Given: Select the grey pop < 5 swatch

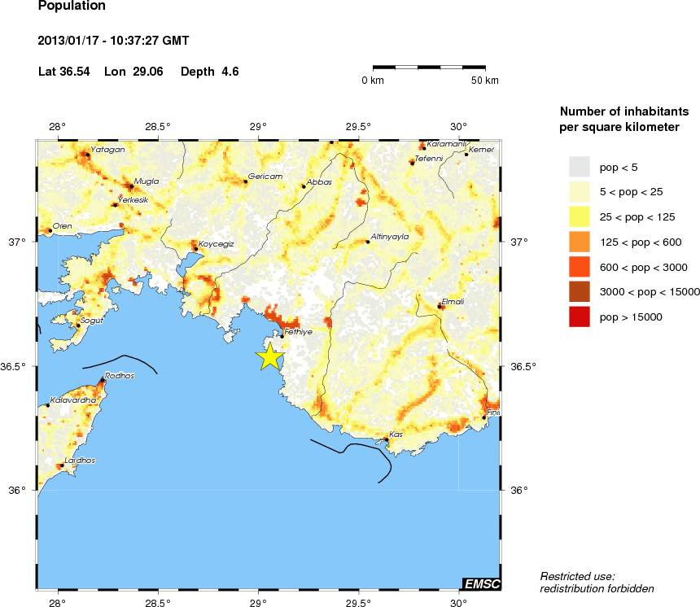Looking at the screenshot, I should pyautogui.click(x=579, y=166).
